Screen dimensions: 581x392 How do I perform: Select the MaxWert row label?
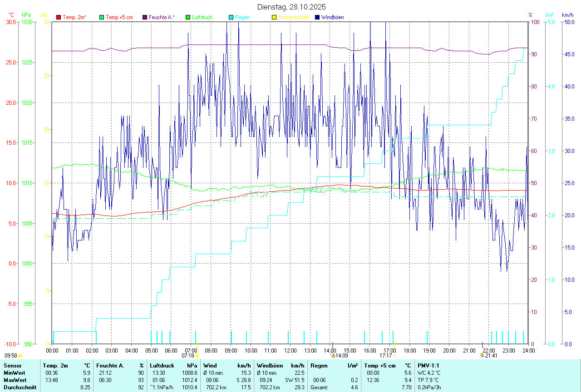click(15, 380)
